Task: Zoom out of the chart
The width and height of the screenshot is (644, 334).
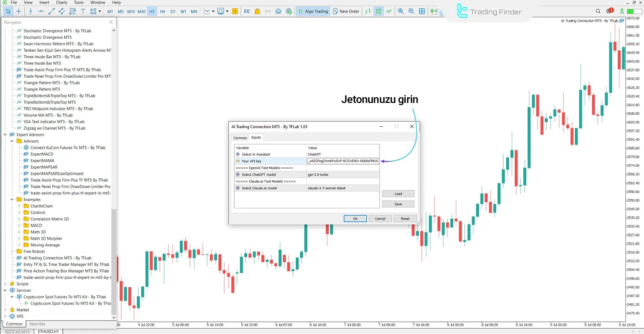Action: [411, 11]
